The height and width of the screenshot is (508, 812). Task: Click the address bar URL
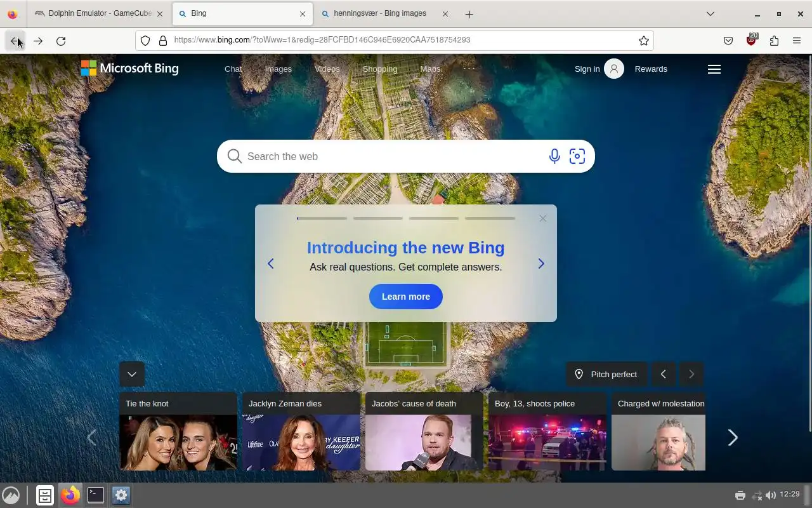pos(322,40)
